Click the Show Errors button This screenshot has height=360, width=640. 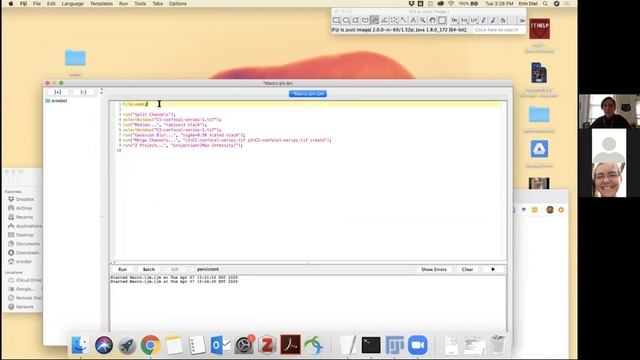[x=434, y=269]
